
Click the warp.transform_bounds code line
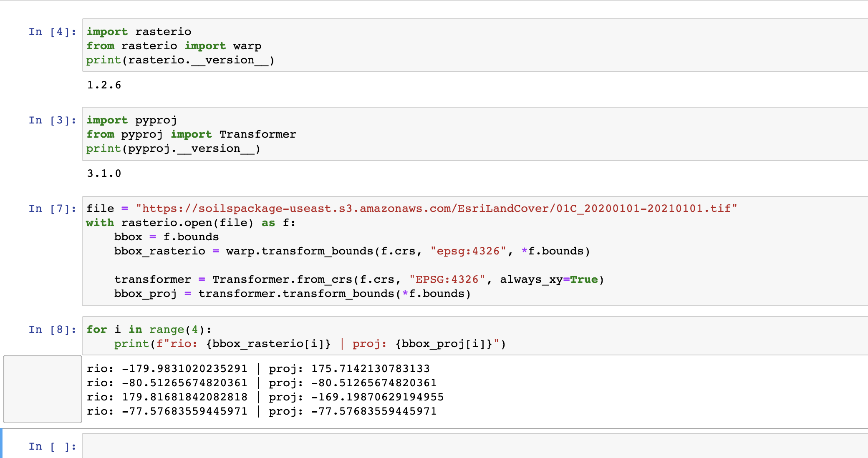[x=352, y=251]
